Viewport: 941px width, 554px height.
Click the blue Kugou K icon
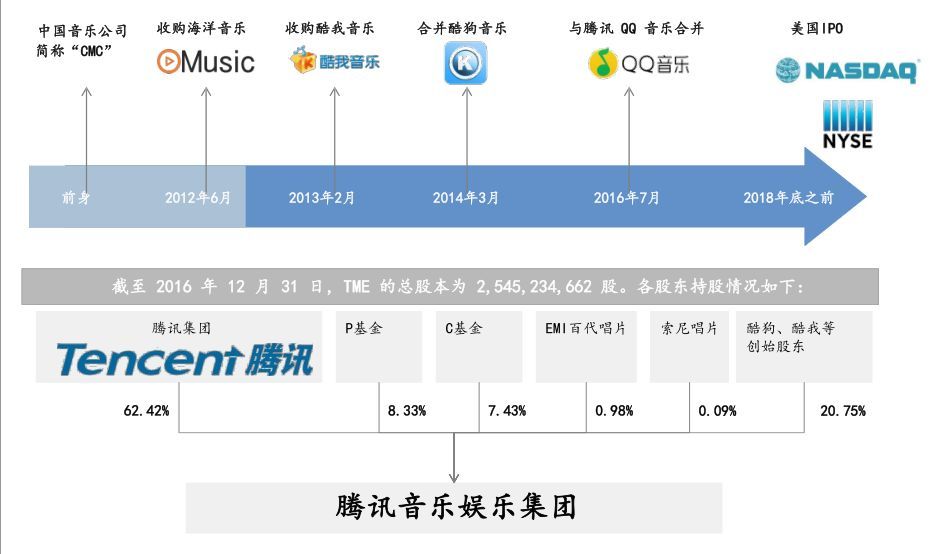coord(466,62)
